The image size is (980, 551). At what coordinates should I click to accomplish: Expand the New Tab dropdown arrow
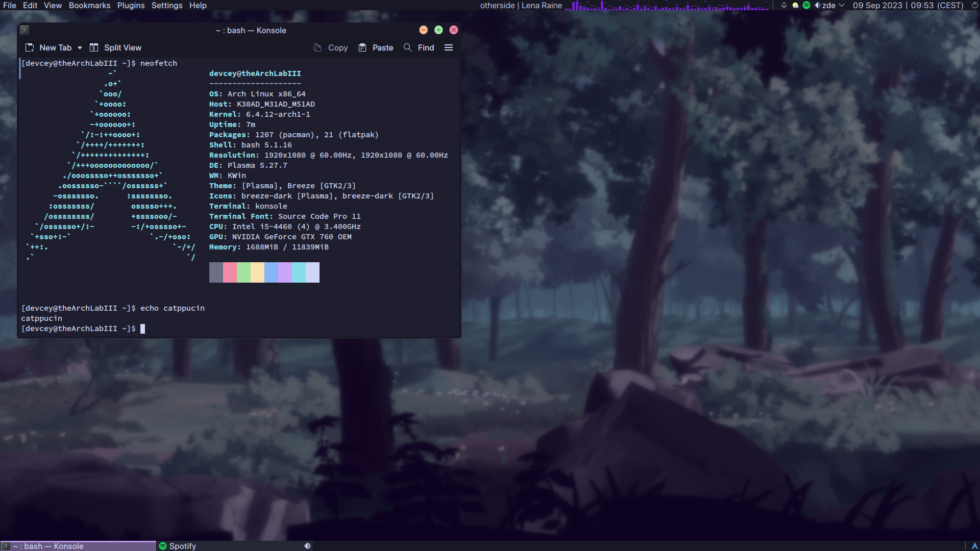(x=80, y=48)
